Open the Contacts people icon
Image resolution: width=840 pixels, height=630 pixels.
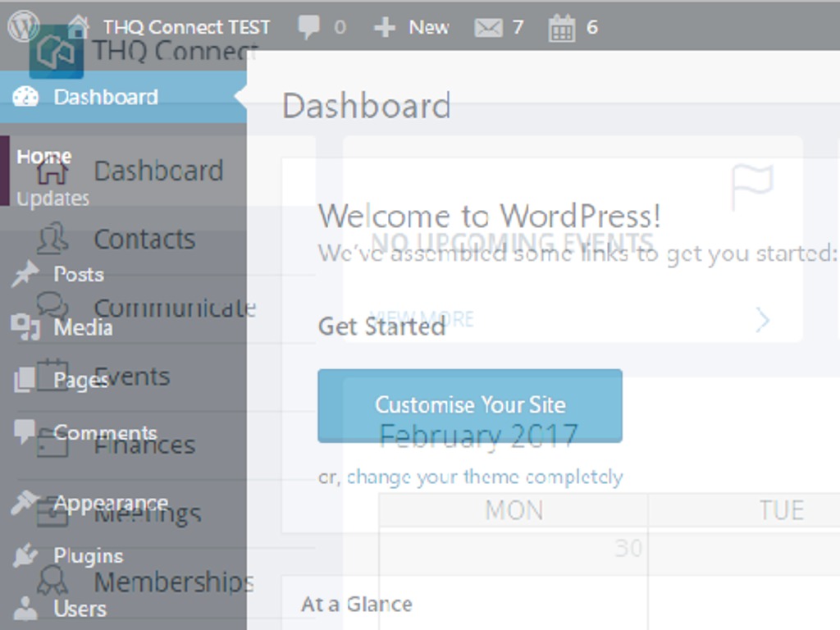click(52, 239)
